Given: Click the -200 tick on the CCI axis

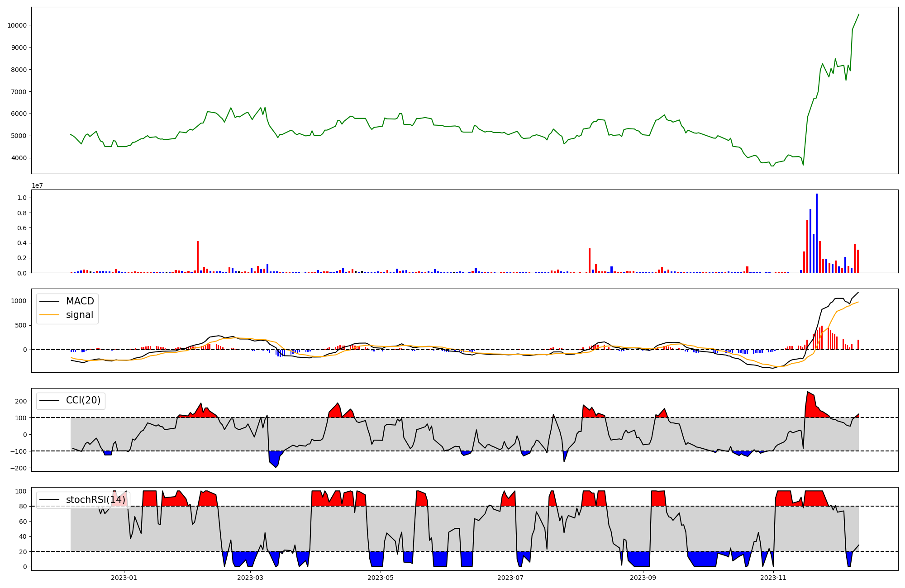Looking at the screenshot, I should point(19,468).
